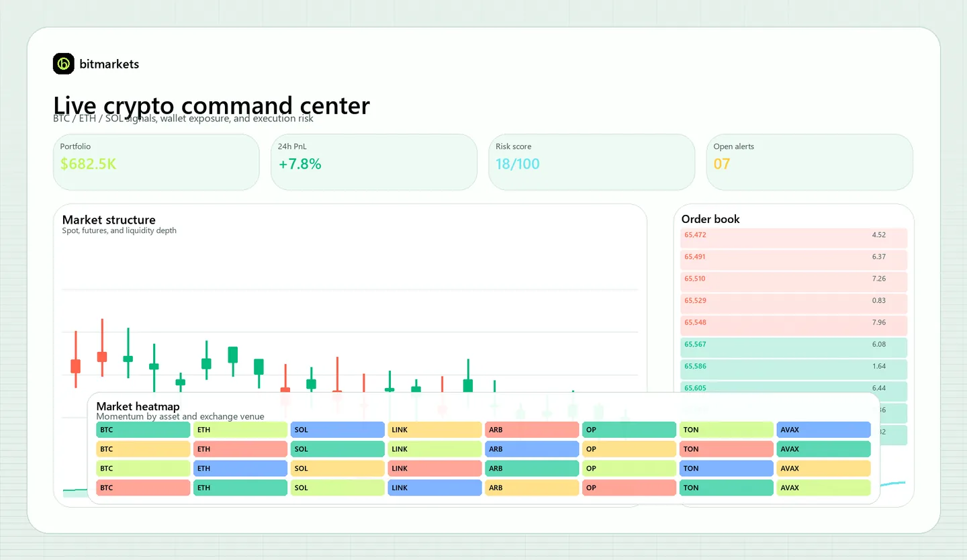
Task: Select the blue SOL tile in first heatmap row
Action: pyautogui.click(x=337, y=430)
